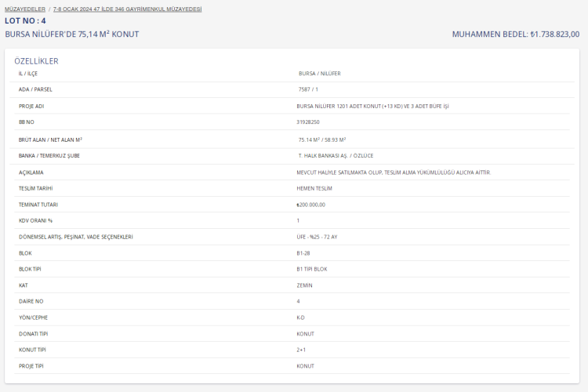Click the gross/net area value 75.14 m²
The image size is (588, 392).
point(323,139)
